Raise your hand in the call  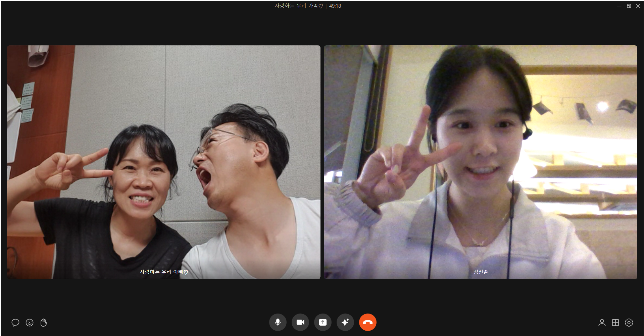44,323
